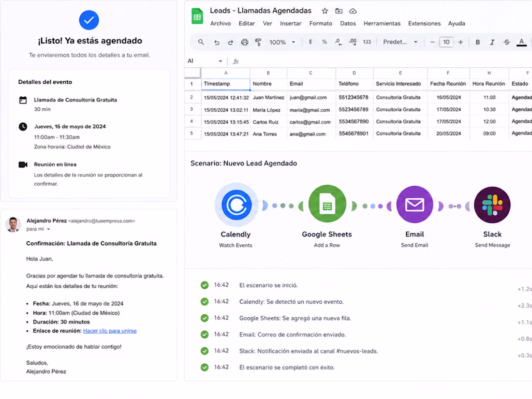Screen dimensions: 532x399
Task: Select the Timestamp header cell
Action: [x=226, y=84]
